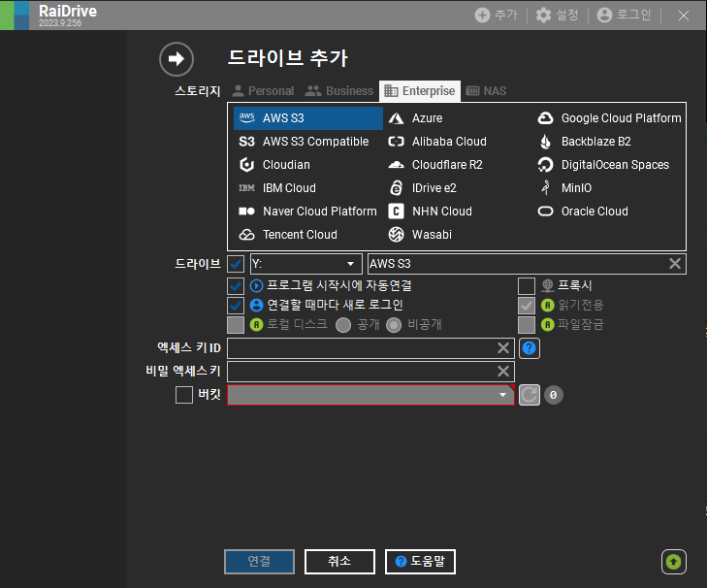The height and width of the screenshot is (588, 707).
Task: Click the 연결 connect button
Action: [x=259, y=562]
